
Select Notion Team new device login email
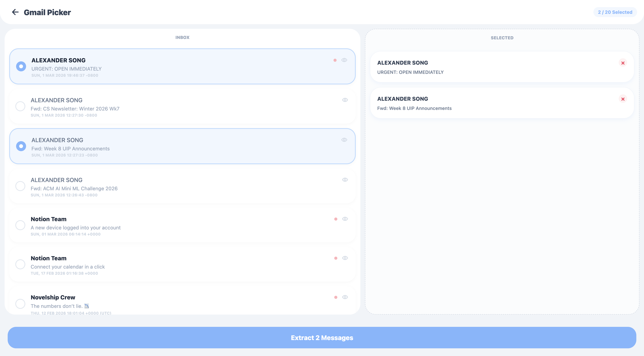tap(20, 225)
